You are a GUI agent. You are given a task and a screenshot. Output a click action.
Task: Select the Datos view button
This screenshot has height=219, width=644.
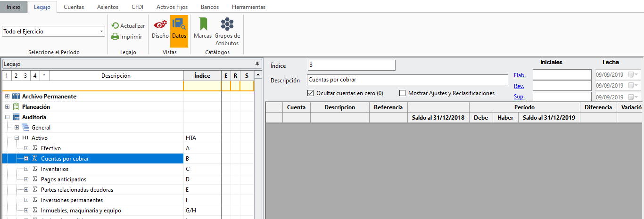tap(179, 29)
